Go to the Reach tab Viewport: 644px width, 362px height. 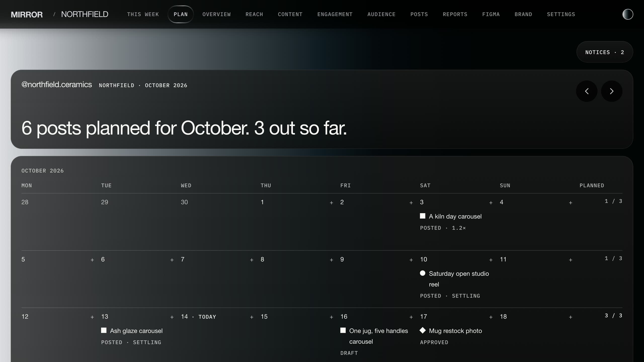pyautogui.click(x=254, y=14)
